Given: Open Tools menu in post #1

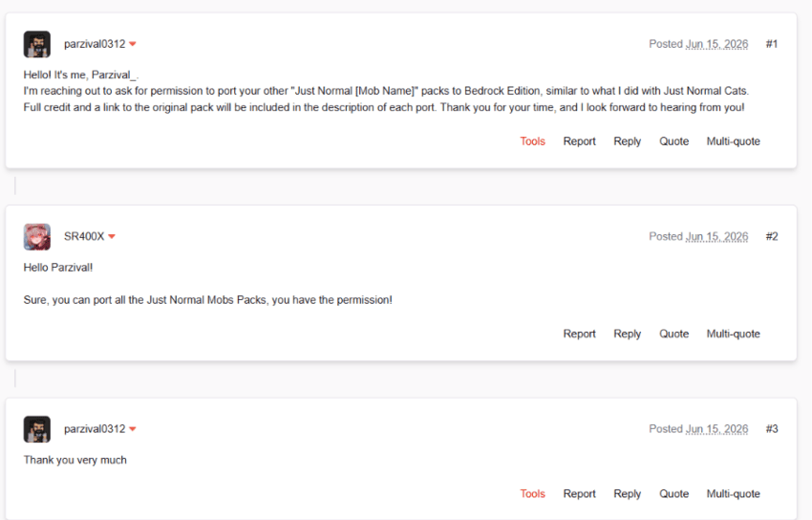Looking at the screenshot, I should [x=532, y=141].
